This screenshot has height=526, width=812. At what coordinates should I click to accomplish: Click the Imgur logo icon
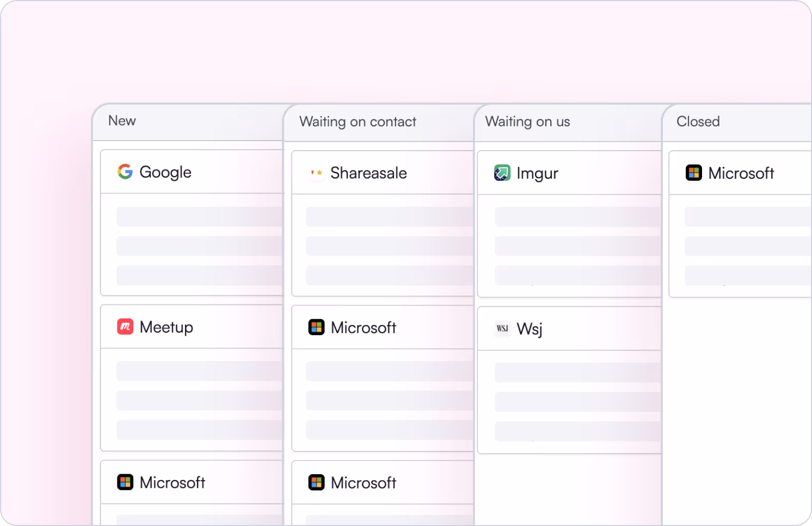tap(502, 173)
